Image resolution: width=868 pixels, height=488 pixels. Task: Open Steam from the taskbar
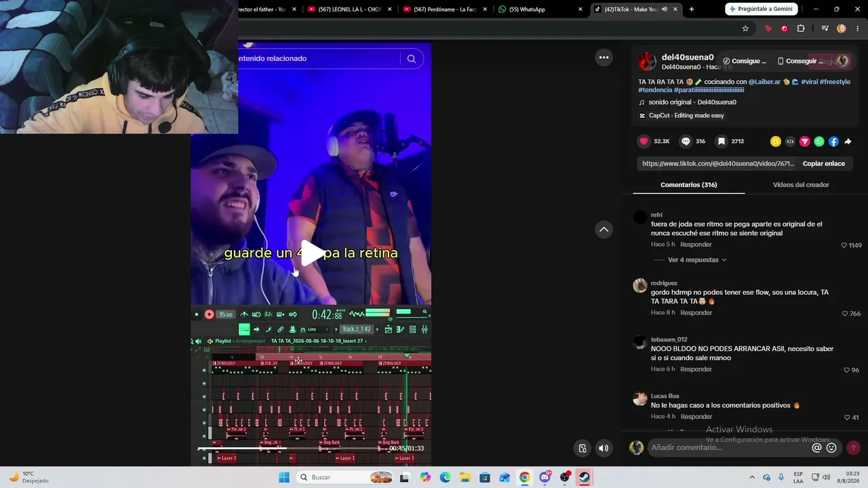(x=584, y=477)
